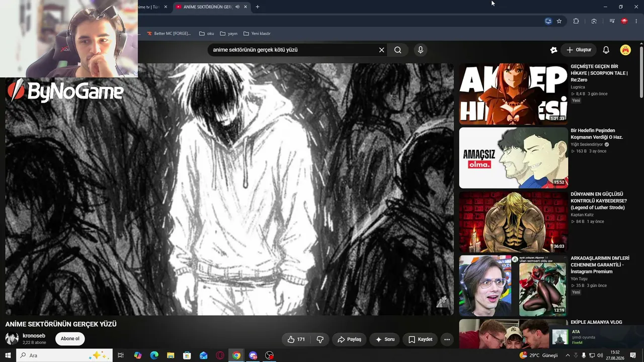Click the Oluştur create button
644x362 pixels.
579,50
